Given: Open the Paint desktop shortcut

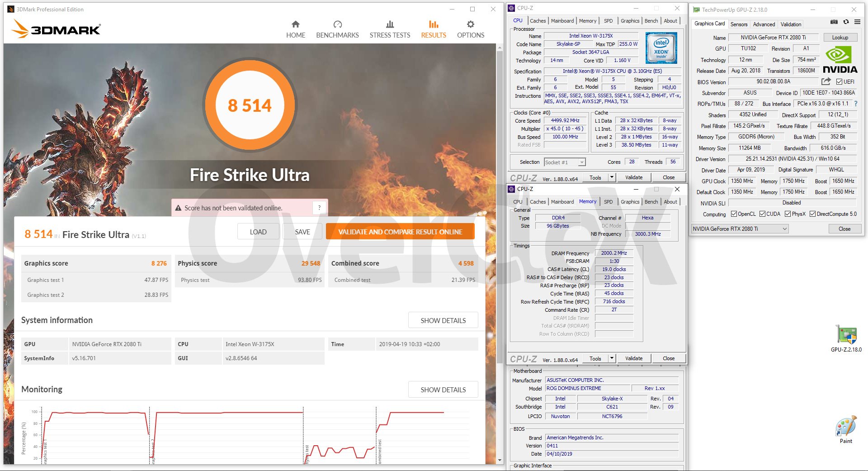Looking at the screenshot, I should [846, 429].
